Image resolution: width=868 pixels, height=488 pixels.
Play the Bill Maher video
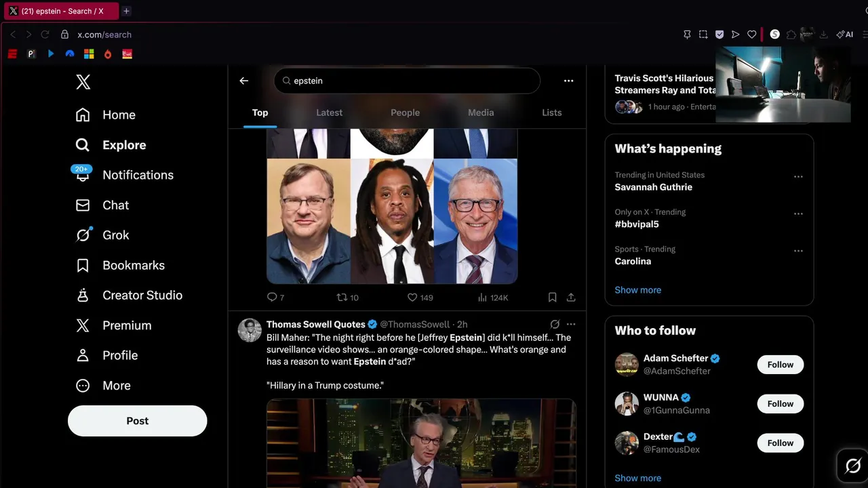click(421, 443)
